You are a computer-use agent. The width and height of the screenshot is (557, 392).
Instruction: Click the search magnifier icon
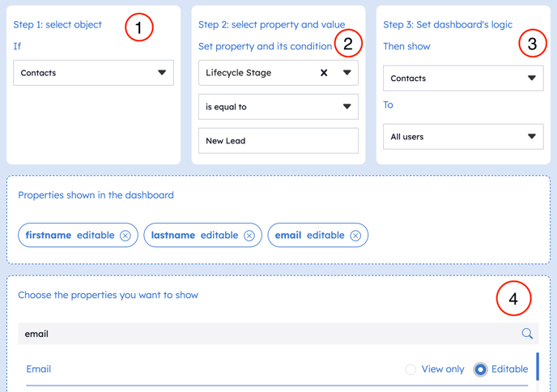point(527,334)
